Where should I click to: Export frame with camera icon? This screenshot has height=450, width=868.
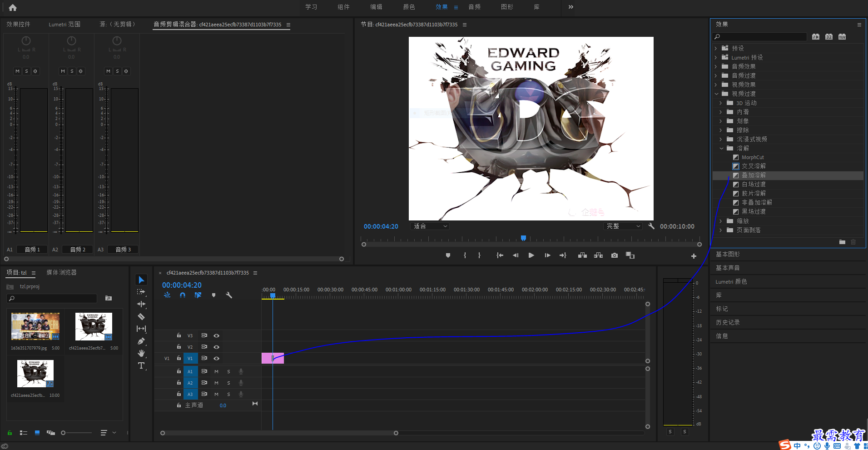pyautogui.click(x=614, y=255)
